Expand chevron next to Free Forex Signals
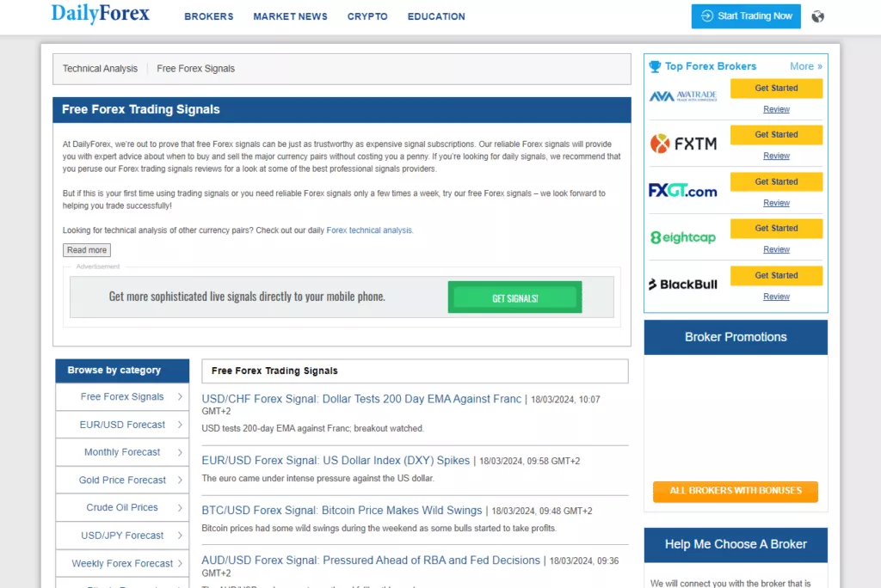Viewport: 881px width, 588px height. click(x=180, y=396)
